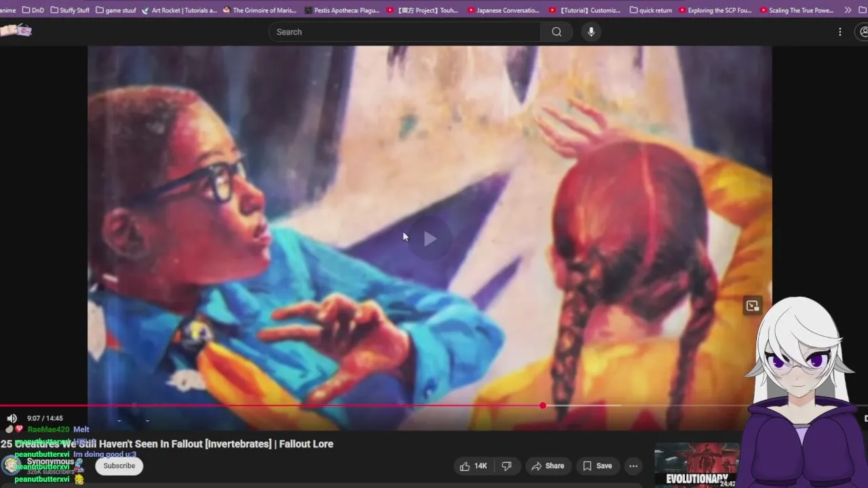Click the video title text

167,444
